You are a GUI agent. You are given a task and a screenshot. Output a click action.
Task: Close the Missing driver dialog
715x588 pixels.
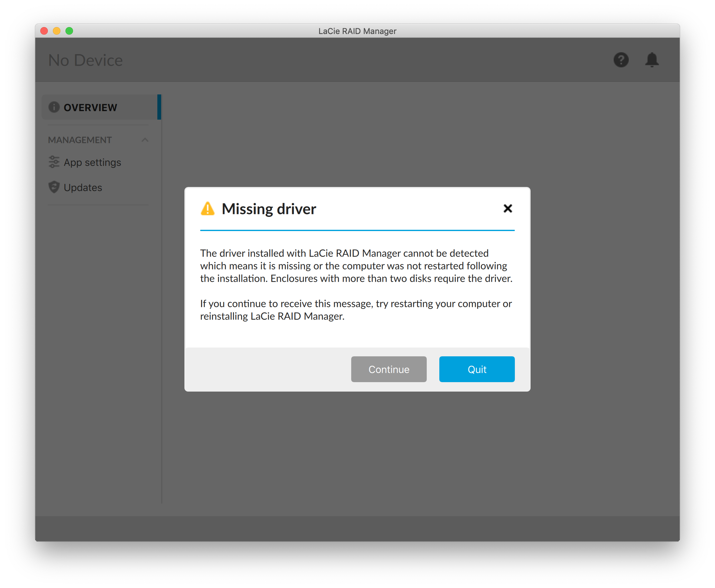click(x=508, y=208)
